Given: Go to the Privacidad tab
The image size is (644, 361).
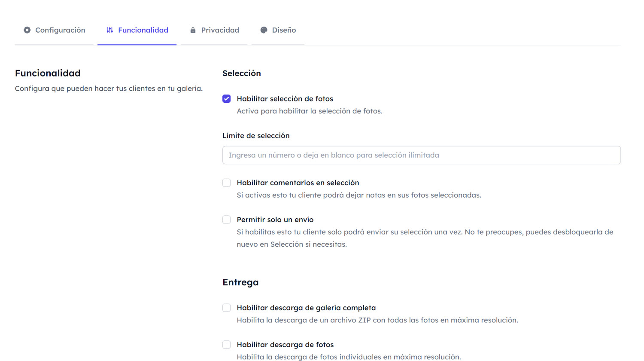Looking at the screenshot, I should click(x=214, y=30).
